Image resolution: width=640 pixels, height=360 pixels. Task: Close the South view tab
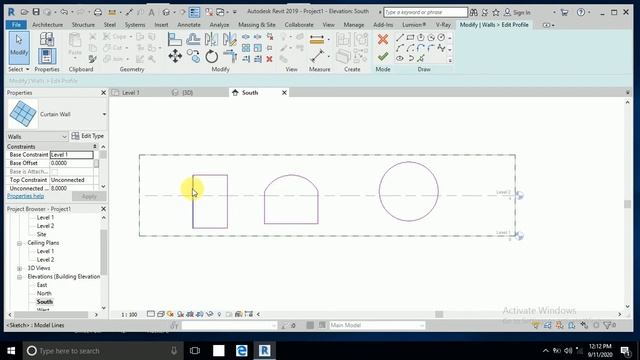pos(284,93)
